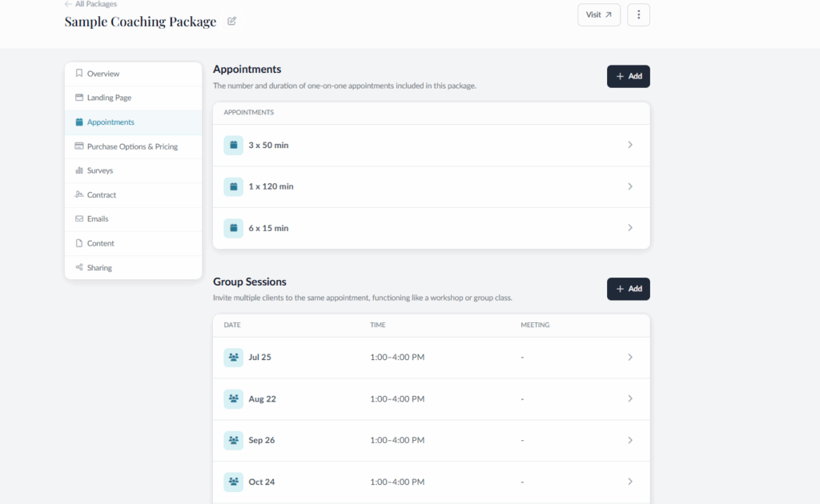
Task: Add a new group session
Action: [x=628, y=289]
